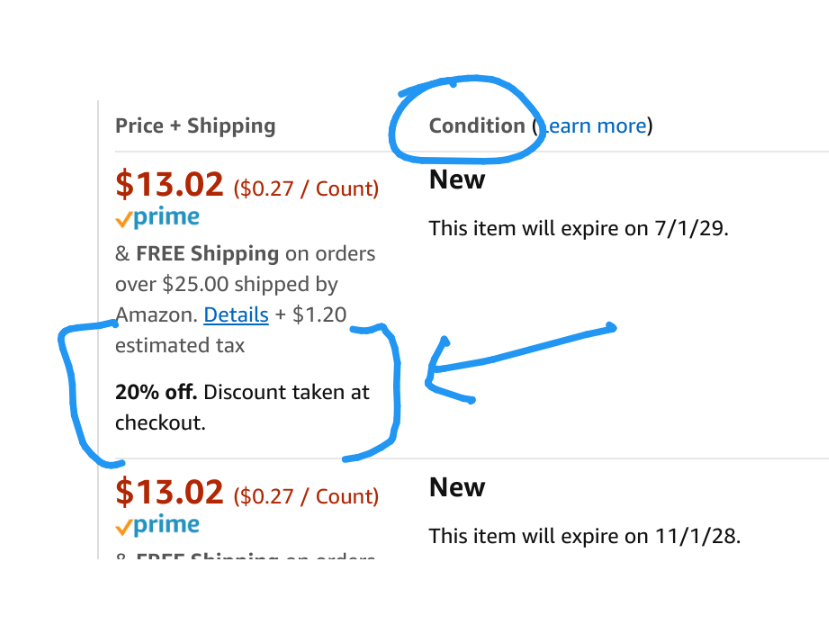Screen dimensions: 829x643
Task: Open the Details link after Amazon
Action: tap(236, 315)
